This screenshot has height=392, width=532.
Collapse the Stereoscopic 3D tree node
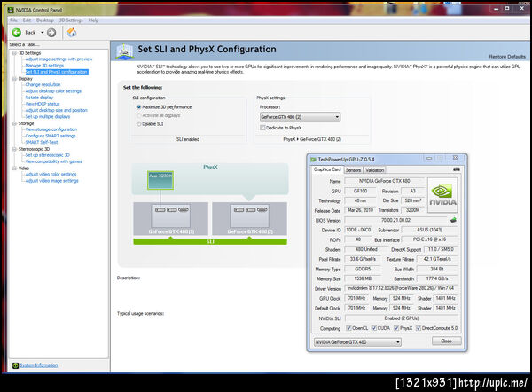coord(14,149)
